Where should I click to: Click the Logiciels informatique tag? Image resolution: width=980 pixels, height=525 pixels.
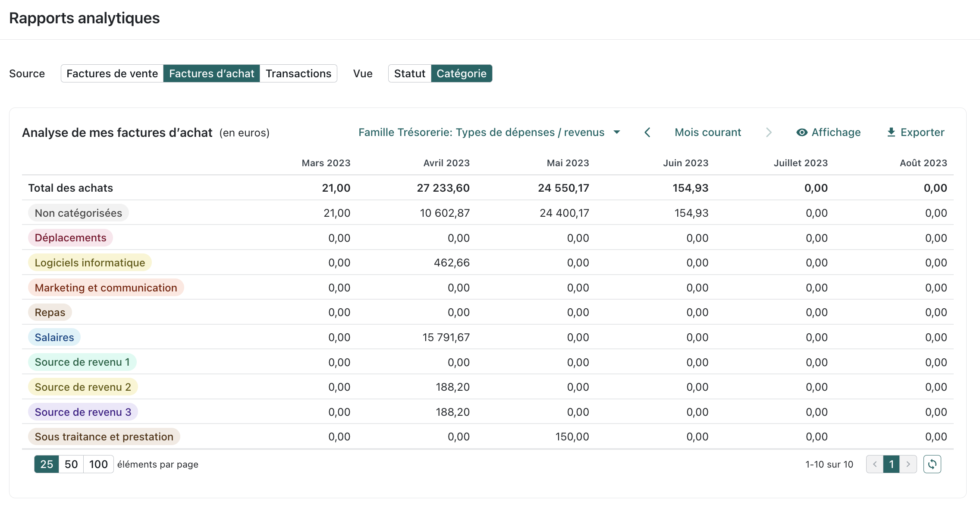click(x=90, y=262)
